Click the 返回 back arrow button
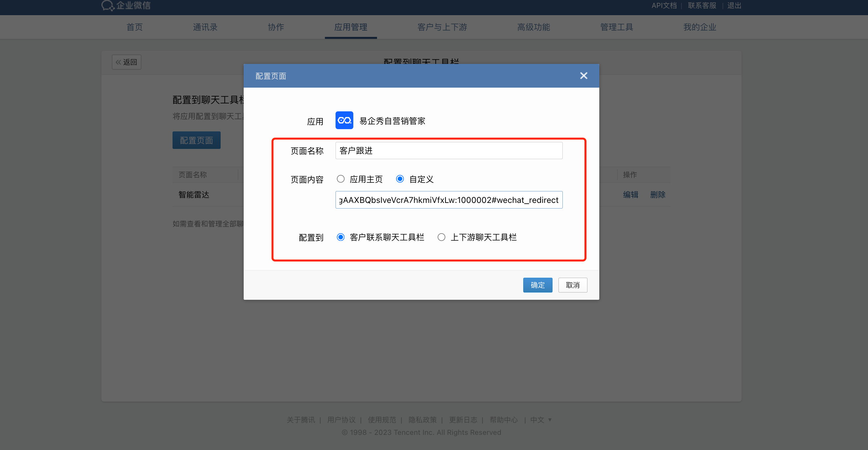 click(x=126, y=62)
